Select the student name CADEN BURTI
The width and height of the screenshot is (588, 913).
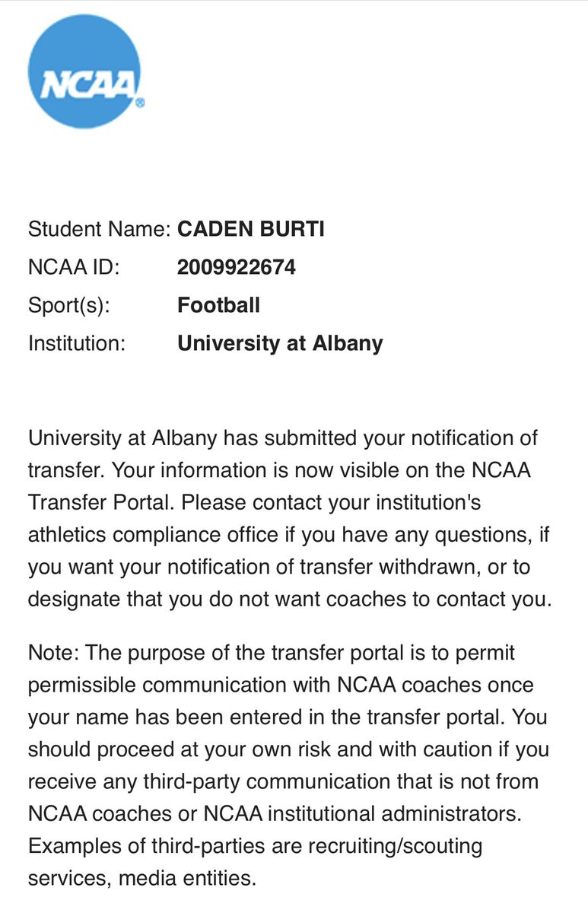tap(251, 228)
